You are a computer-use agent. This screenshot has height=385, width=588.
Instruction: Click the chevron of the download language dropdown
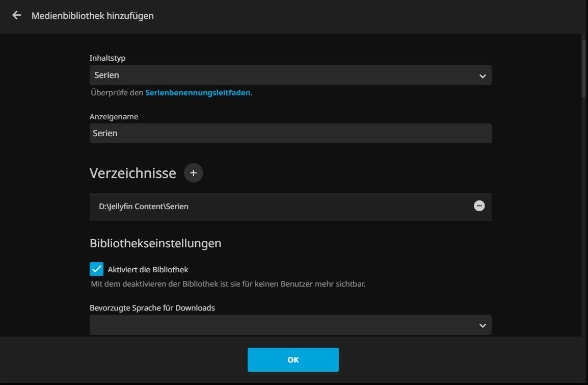click(x=483, y=325)
